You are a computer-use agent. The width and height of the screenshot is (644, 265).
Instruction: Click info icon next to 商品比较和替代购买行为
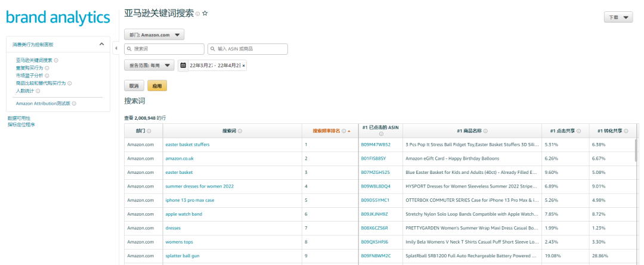click(x=69, y=83)
